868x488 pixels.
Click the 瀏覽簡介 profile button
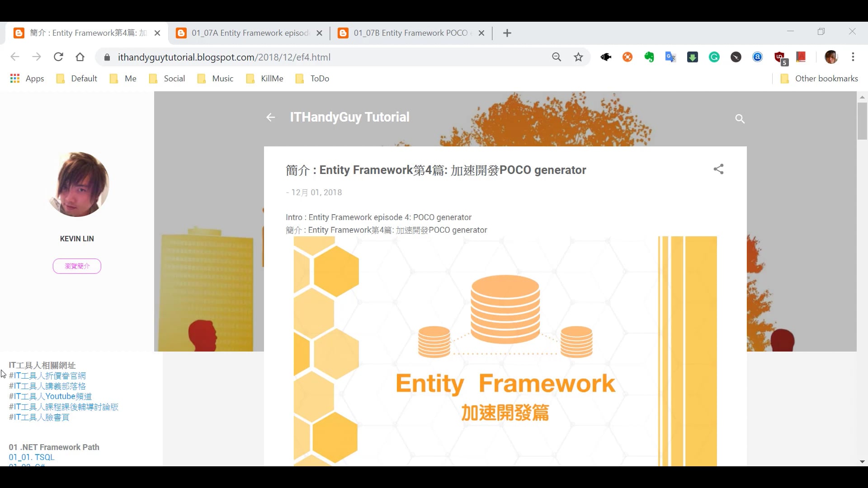[76, 266]
